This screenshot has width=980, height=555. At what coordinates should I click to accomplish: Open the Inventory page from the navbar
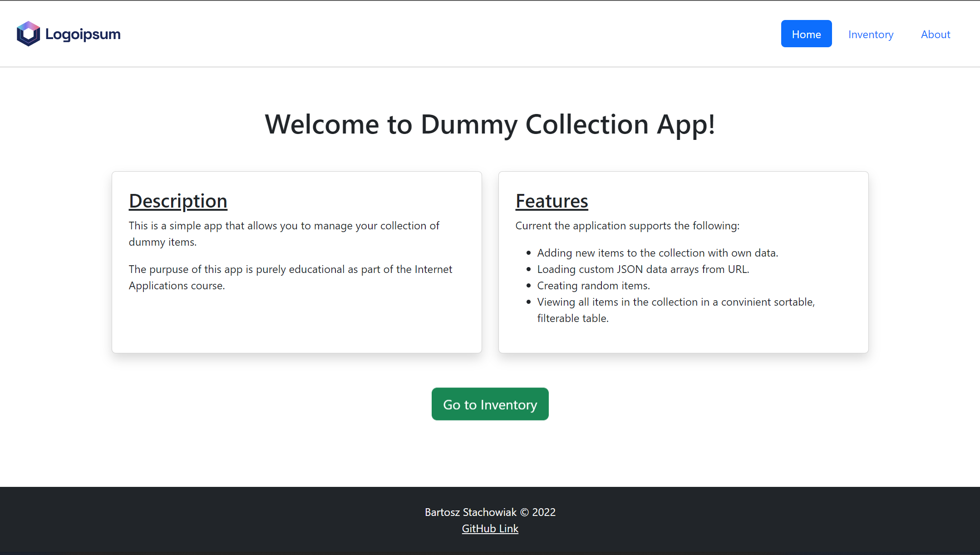click(x=871, y=34)
